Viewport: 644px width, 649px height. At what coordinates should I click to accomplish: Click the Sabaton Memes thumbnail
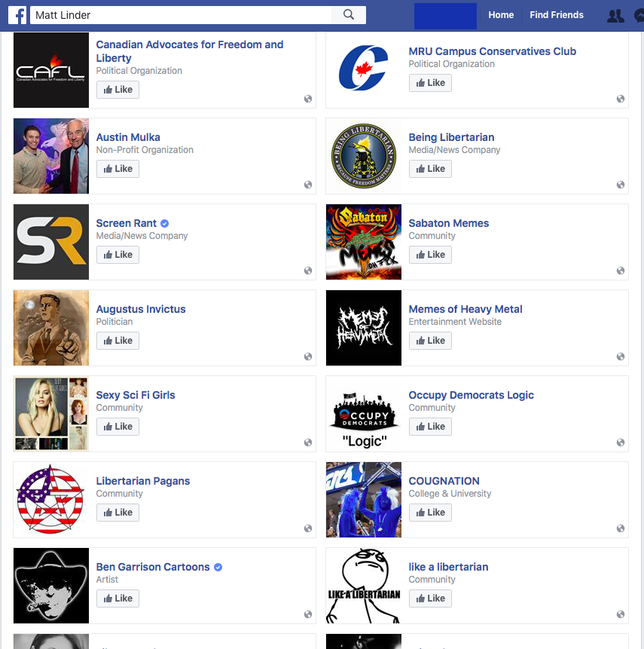364,242
